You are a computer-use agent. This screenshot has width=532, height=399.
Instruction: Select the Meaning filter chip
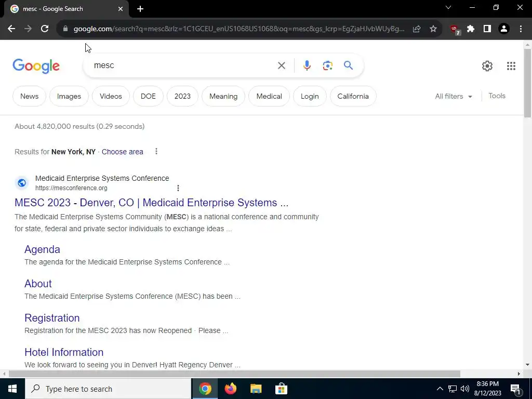point(223,96)
